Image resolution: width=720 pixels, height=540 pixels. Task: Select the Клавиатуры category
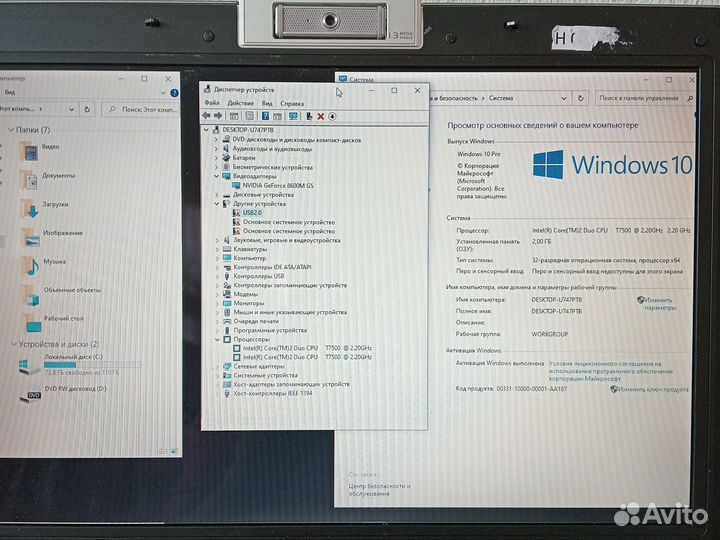[250, 249]
